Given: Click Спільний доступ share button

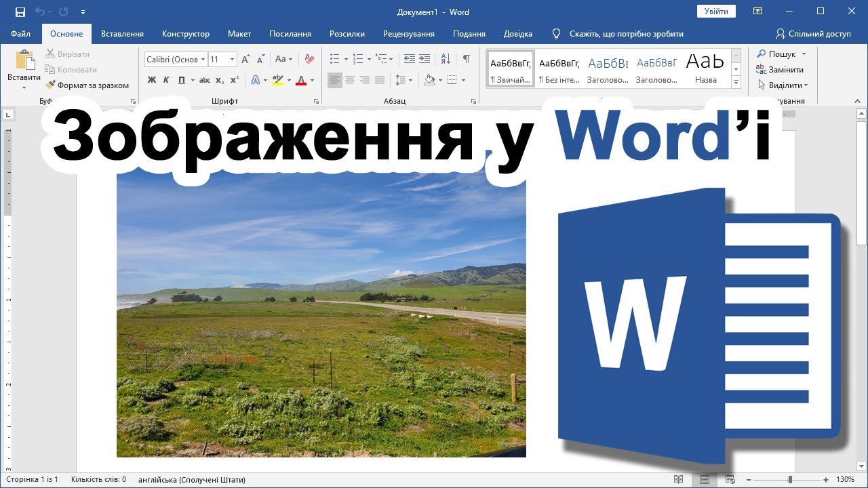Looking at the screenshot, I should 812,33.
